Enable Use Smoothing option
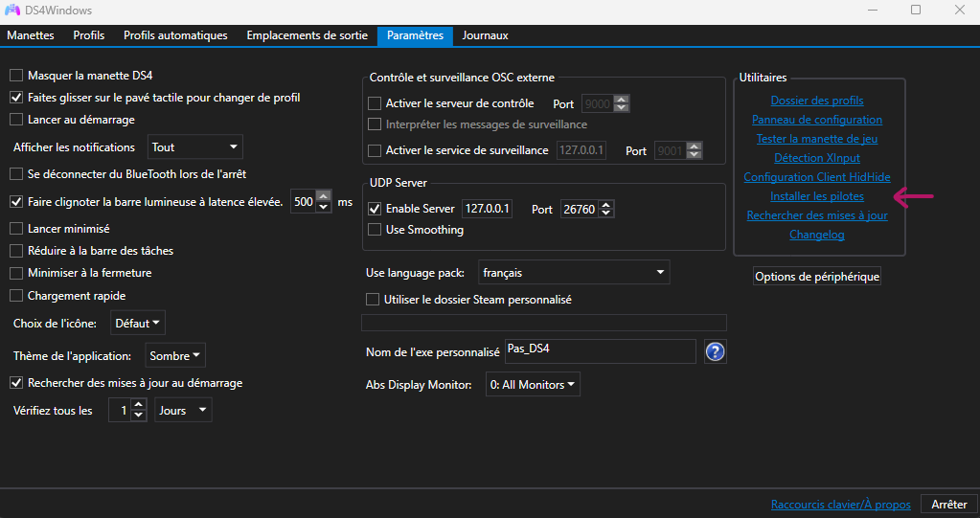Screen dimensions: 980x518 375,230
